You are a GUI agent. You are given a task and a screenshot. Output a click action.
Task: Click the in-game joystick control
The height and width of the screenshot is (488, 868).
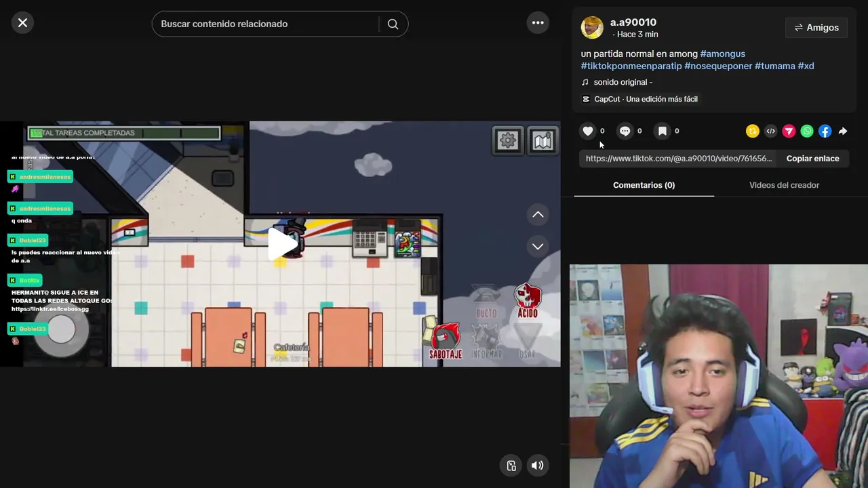[62, 330]
